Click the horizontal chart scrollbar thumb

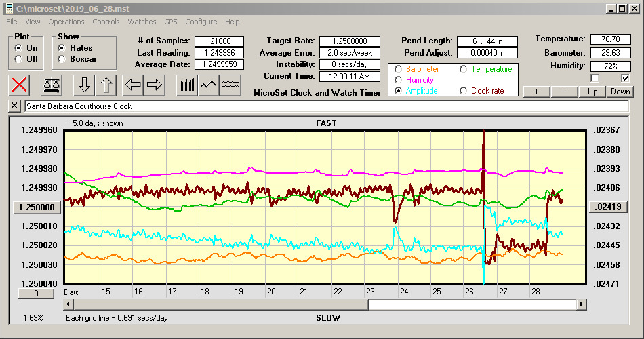tap(221, 304)
